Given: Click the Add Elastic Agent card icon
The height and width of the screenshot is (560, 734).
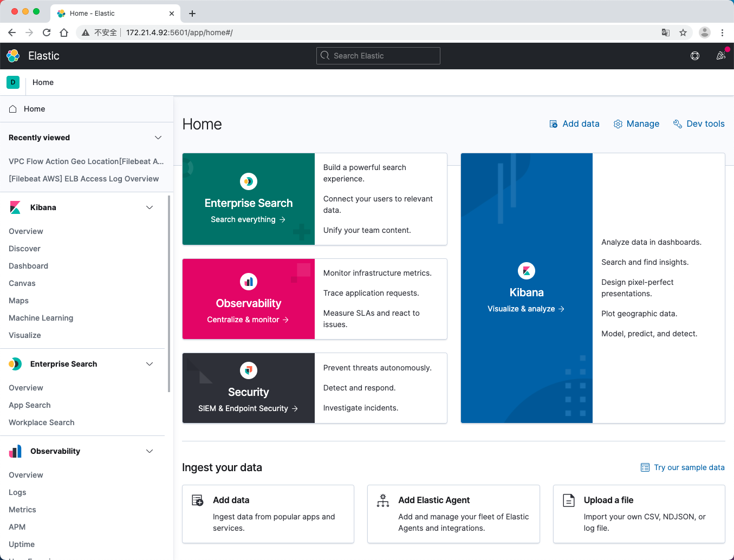Looking at the screenshot, I should pyautogui.click(x=383, y=500).
